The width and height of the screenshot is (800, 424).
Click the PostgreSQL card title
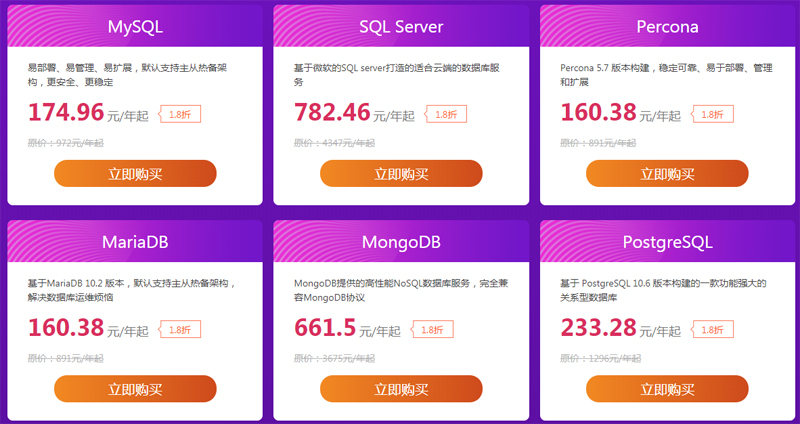tap(667, 242)
